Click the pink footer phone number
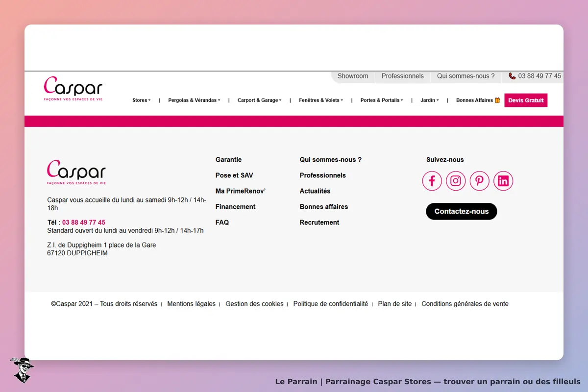Image resolution: width=588 pixels, height=392 pixels. (84, 222)
